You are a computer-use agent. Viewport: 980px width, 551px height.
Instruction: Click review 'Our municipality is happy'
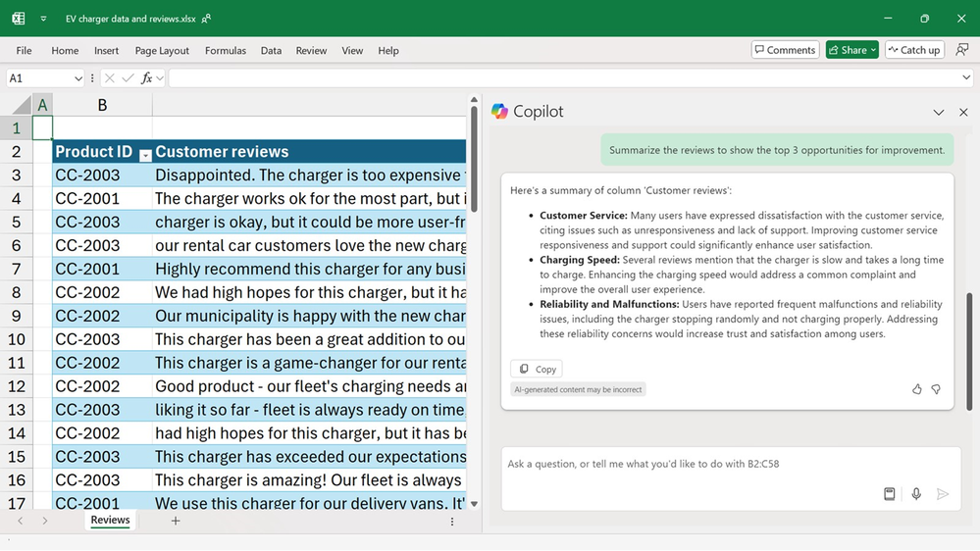click(309, 316)
